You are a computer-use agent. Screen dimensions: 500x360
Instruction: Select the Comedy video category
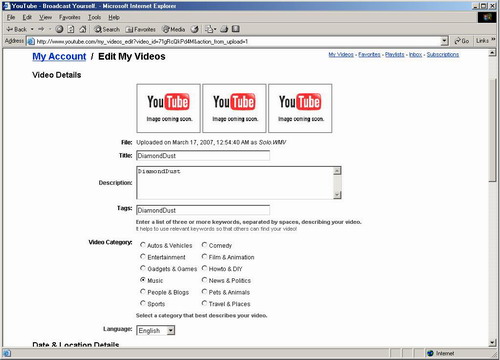click(204, 245)
